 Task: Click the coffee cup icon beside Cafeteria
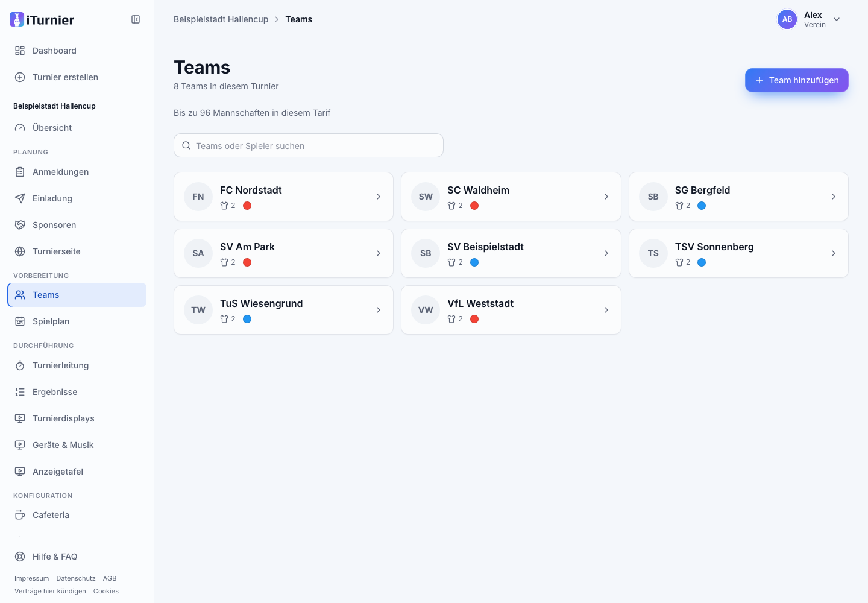pyautogui.click(x=20, y=515)
